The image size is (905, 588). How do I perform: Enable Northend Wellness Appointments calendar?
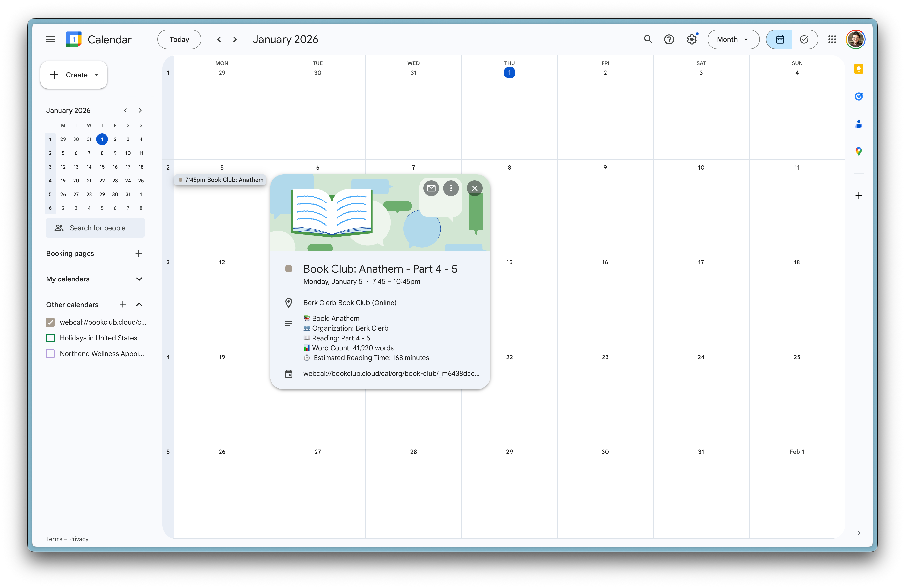(x=50, y=354)
